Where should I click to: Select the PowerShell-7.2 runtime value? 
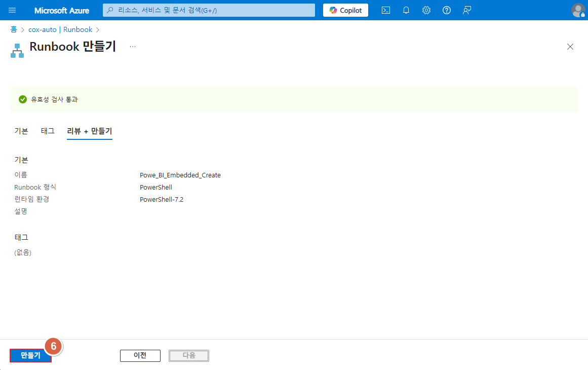(162, 200)
